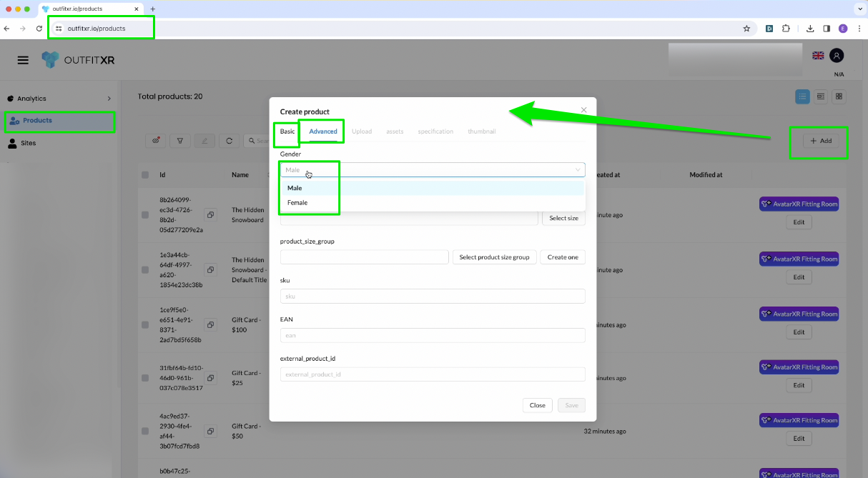Open column visibility eye settings
Viewport: 868px width, 478px height.
pos(156,141)
